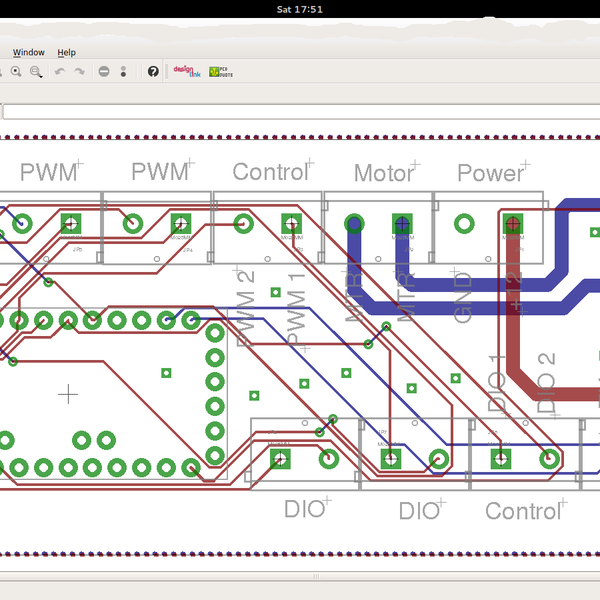Select the top Control connector round pad
This screenshot has height=600, width=600.
click(x=243, y=224)
